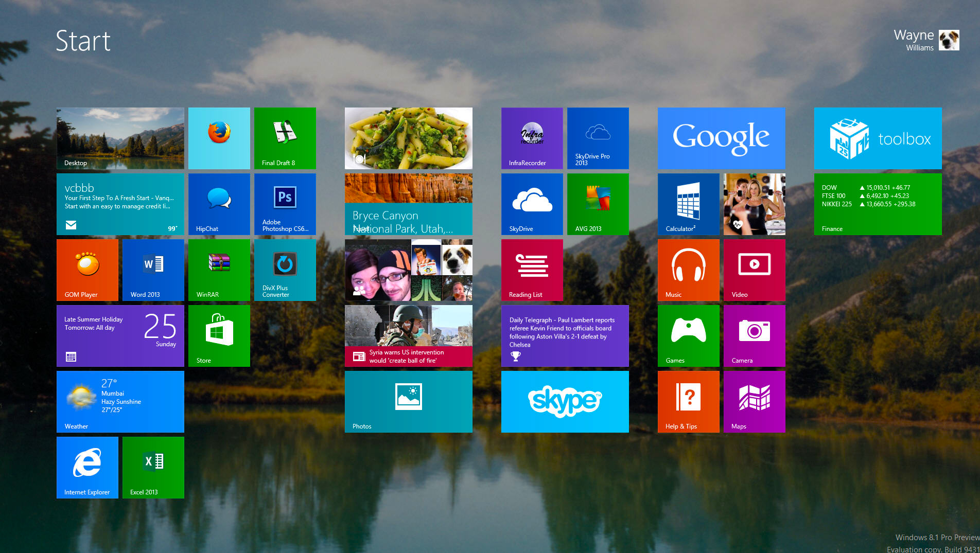Viewport: 980px width, 553px height.
Task: Start HipChat messaging
Action: (x=219, y=204)
